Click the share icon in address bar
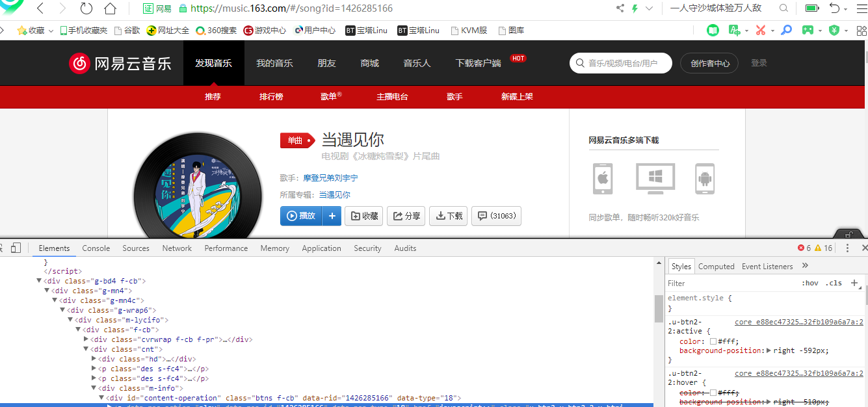The width and height of the screenshot is (868, 407). (620, 8)
